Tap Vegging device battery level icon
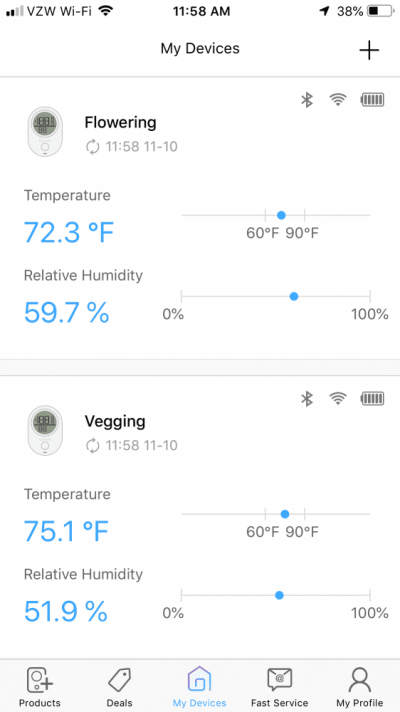Screen dimensions: 400x712 pos(373,399)
